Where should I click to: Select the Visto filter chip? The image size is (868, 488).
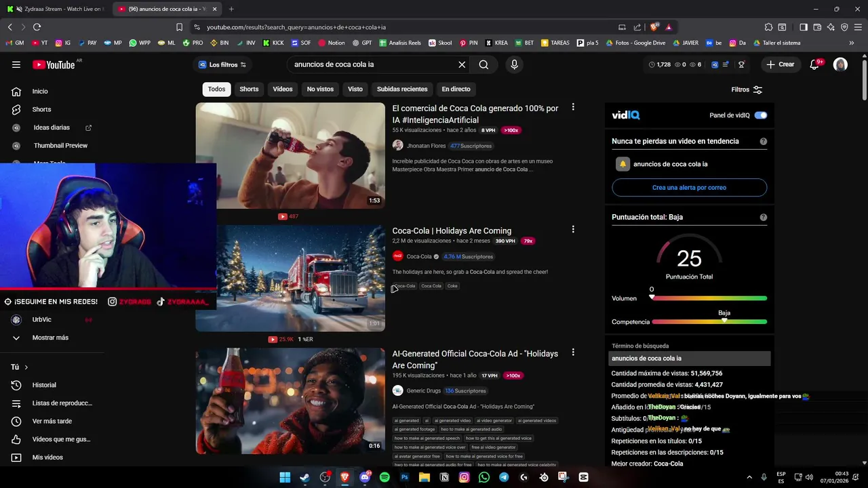click(355, 89)
